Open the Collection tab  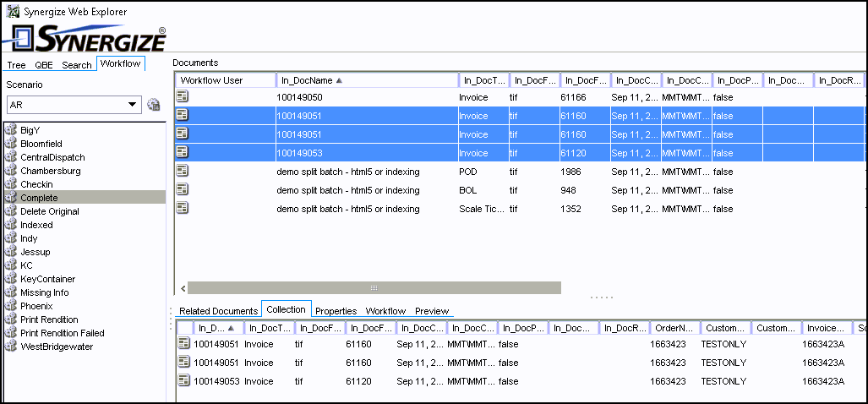pyautogui.click(x=287, y=309)
